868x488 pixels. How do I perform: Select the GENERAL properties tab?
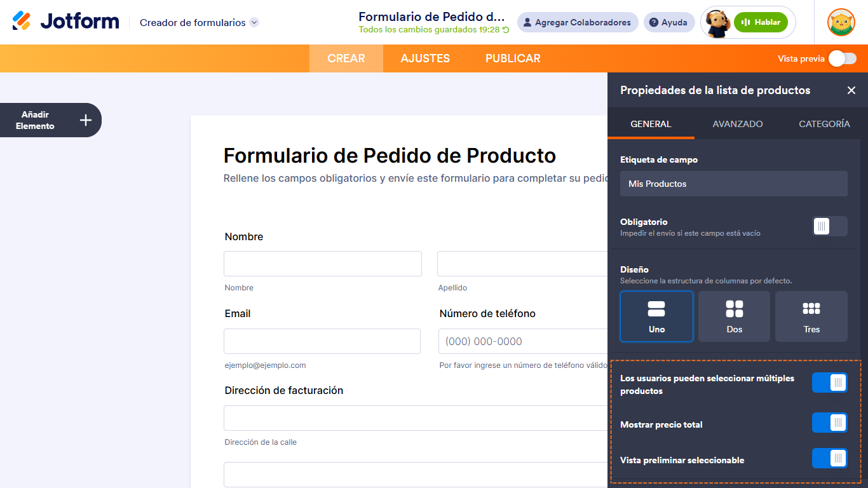click(x=651, y=124)
